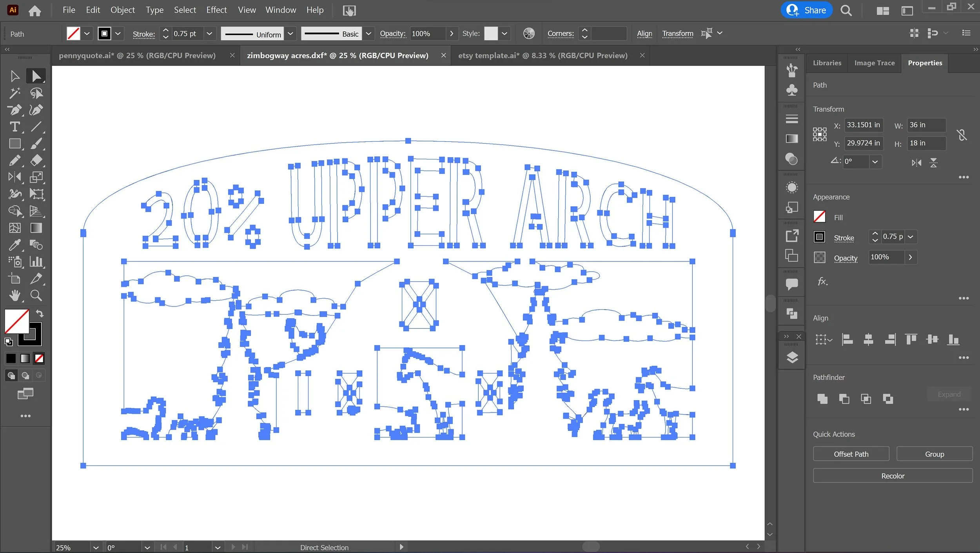The height and width of the screenshot is (553, 980).
Task: Select the Type tool
Action: (x=15, y=127)
